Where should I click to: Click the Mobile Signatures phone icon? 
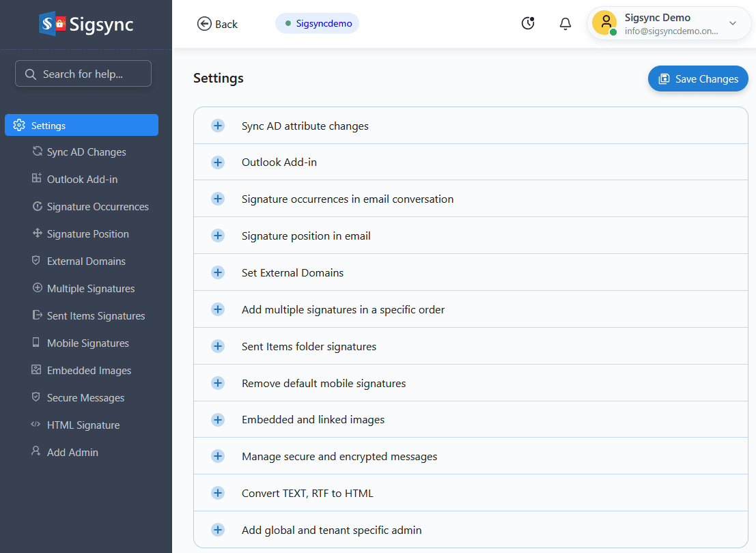point(36,343)
